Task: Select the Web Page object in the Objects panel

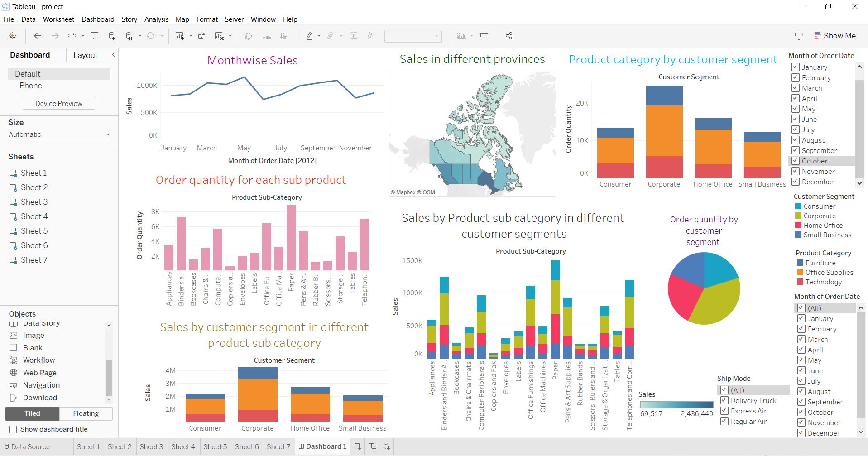Action: click(39, 373)
